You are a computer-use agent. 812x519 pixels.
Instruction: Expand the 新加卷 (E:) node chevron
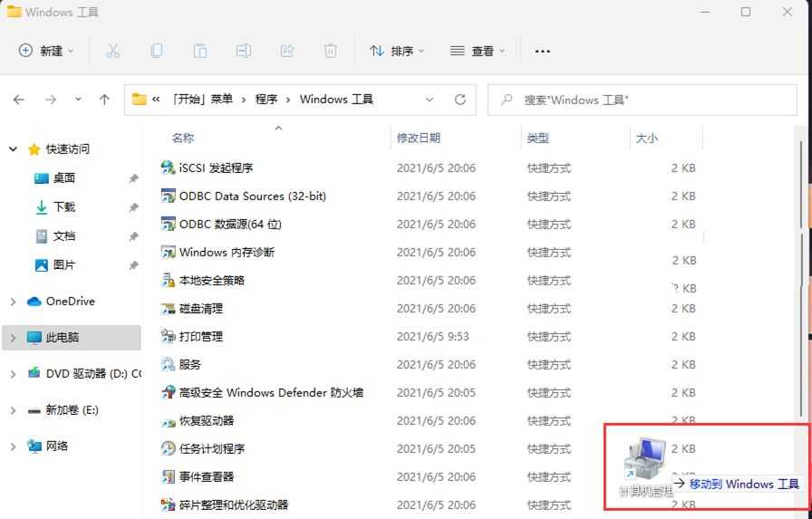(x=13, y=410)
